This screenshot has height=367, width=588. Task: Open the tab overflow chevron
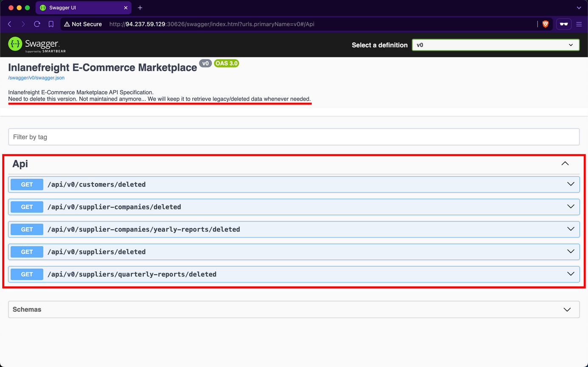pos(579,7)
